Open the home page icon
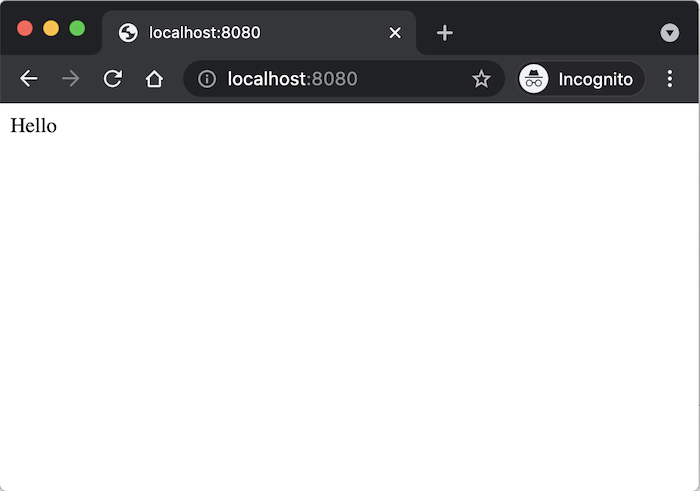Screen dimensions: 700x491 pyautogui.click(x=154, y=79)
